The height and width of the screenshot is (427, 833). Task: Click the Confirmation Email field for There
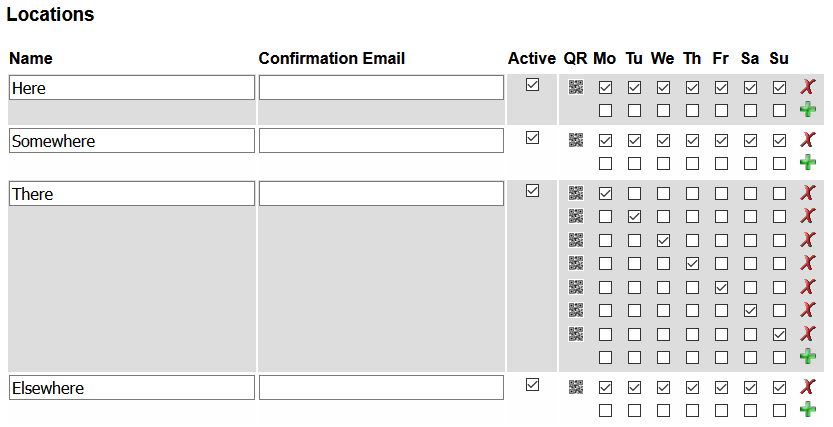tap(381, 194)
